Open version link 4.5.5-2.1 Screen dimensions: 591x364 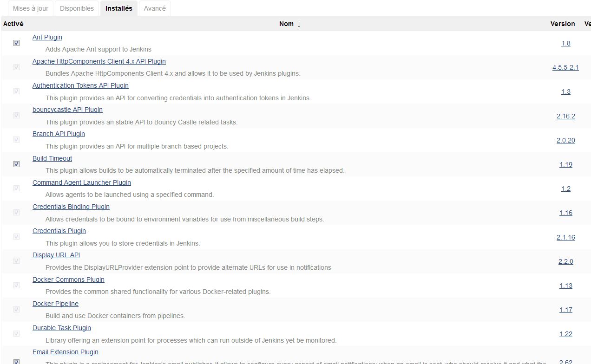[565, 67]
